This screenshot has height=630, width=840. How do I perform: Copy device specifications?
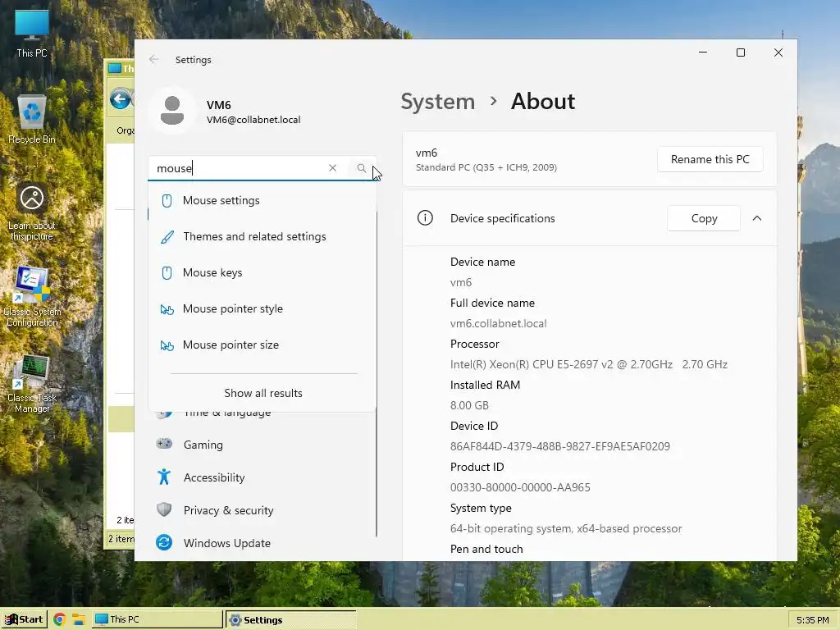click(x=703, y=218)
